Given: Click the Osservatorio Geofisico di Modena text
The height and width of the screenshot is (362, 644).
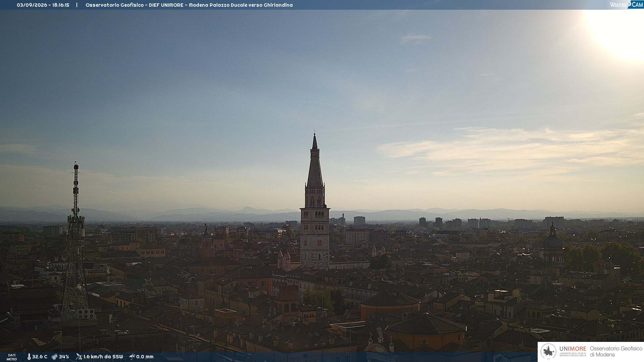Looking at the screenshot, I should coord(616,352).
